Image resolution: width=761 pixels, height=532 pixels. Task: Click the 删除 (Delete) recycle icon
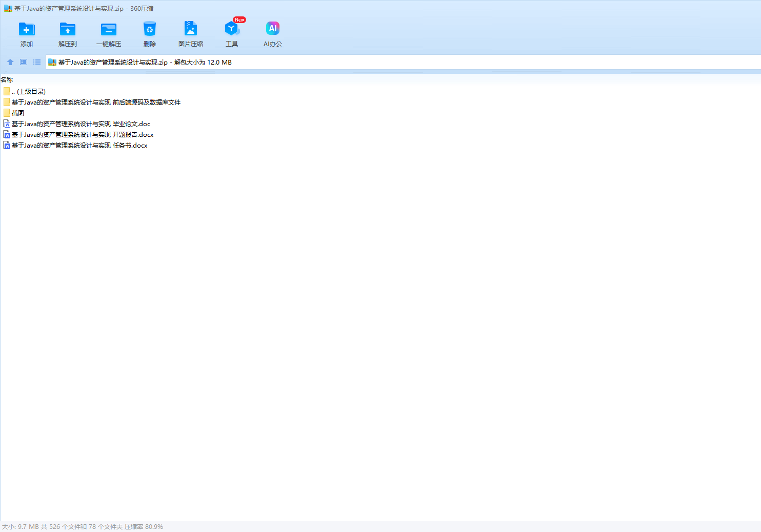(x=150, y=34)
